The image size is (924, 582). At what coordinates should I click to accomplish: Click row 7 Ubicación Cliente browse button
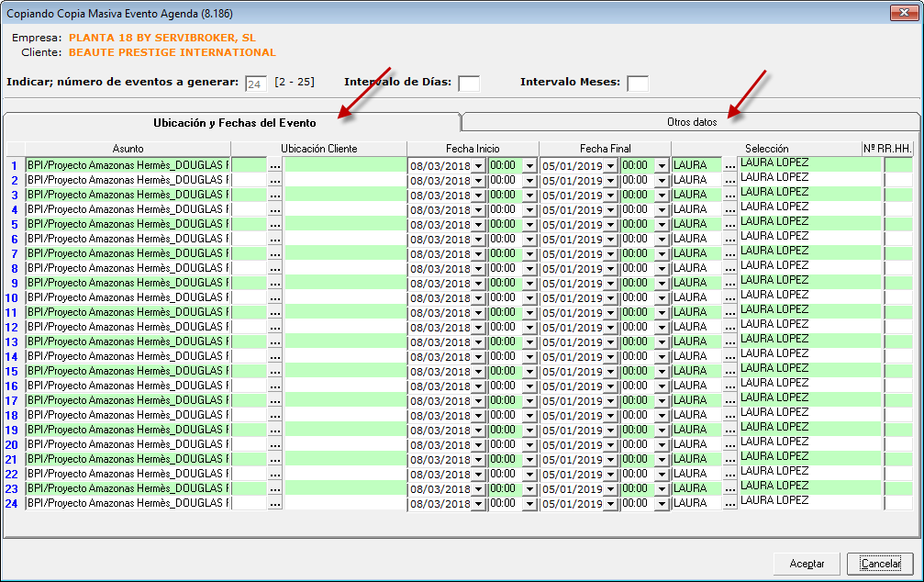pos(275,254)
